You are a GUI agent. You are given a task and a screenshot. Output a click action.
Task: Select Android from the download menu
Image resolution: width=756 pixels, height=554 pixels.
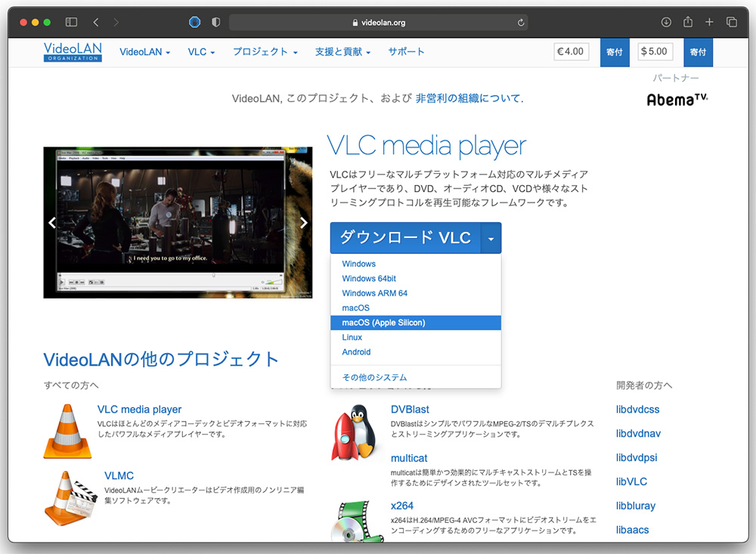416,352
